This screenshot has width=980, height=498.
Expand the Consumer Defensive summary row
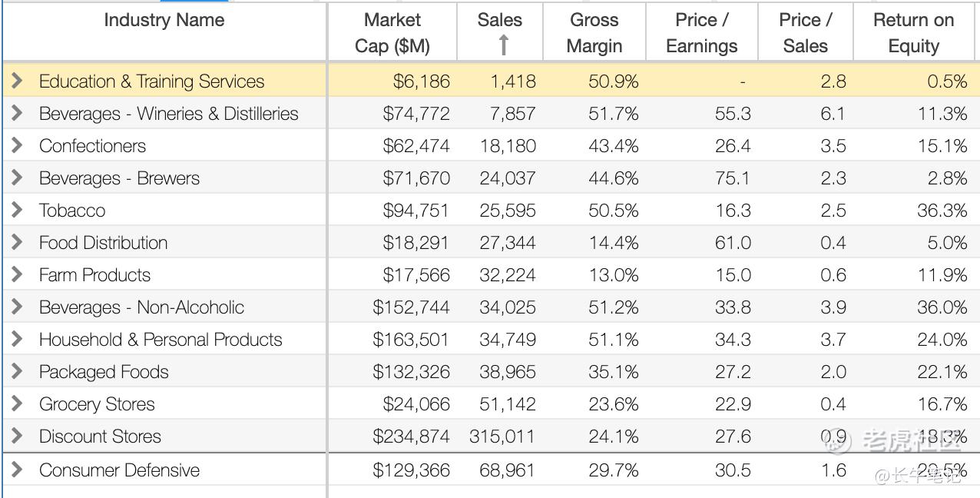[x=17, y=470]
